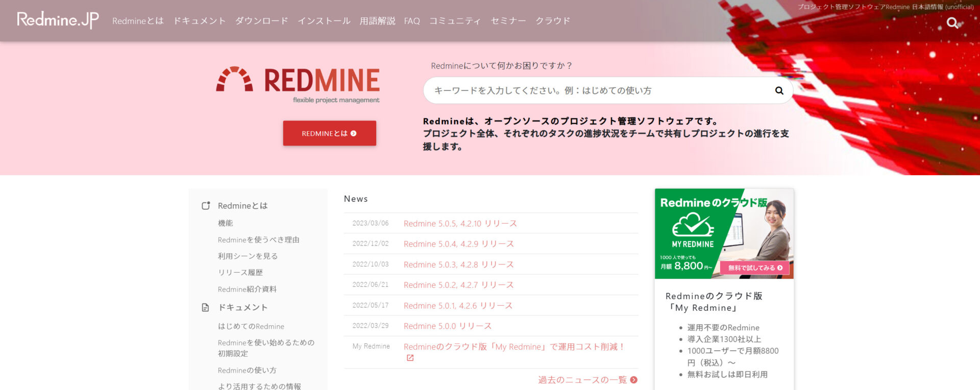Open the Redmineとは navigation menu item
The image size is (980, 390).
pos(138,21)
